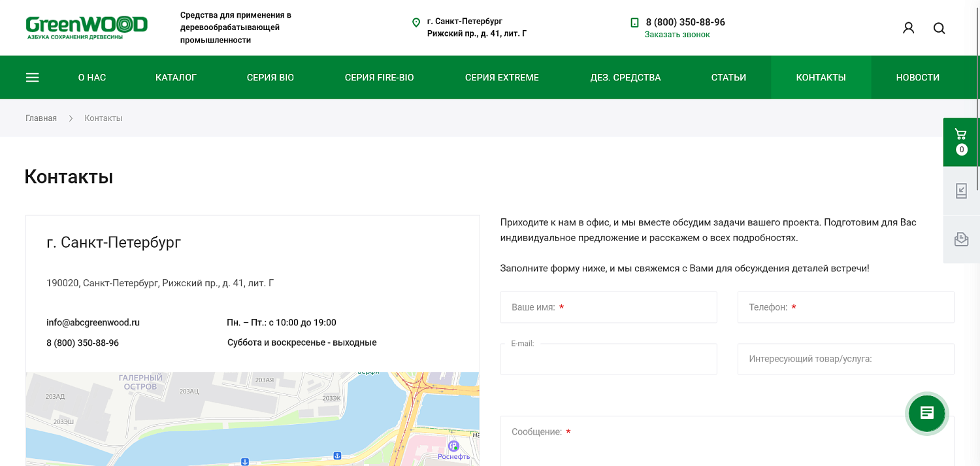
Task: Go to Главная breadcrumb link
Action: [x=41, y=118]
